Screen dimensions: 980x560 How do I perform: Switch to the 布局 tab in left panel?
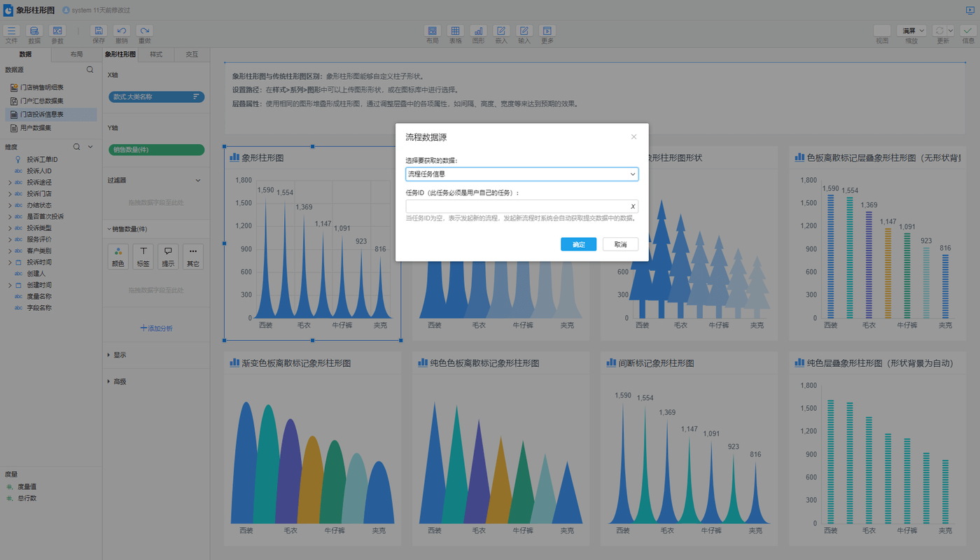click(x=76, y=55)
